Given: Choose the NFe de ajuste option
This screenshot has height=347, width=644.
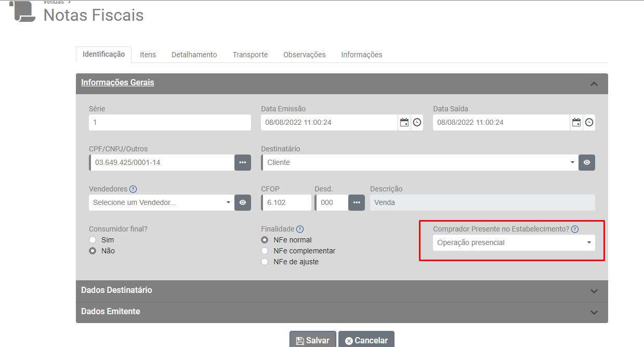Looking at the screenshot, I should (x=265, y=262).
